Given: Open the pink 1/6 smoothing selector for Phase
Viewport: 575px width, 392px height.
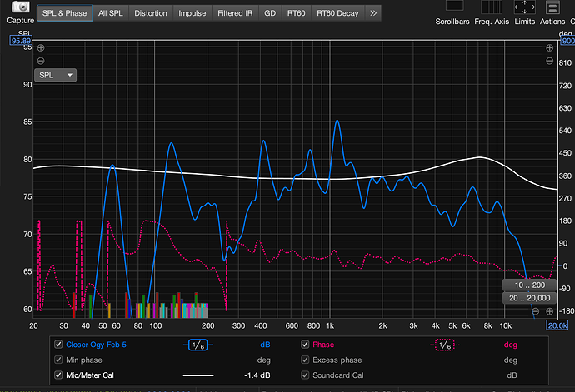Looking at the screenshot, I should click(x=445, y=345).
